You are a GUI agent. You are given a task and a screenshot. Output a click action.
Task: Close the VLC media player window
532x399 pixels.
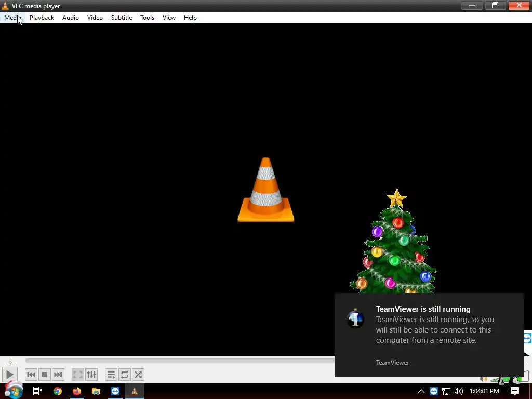pos(519,5)
